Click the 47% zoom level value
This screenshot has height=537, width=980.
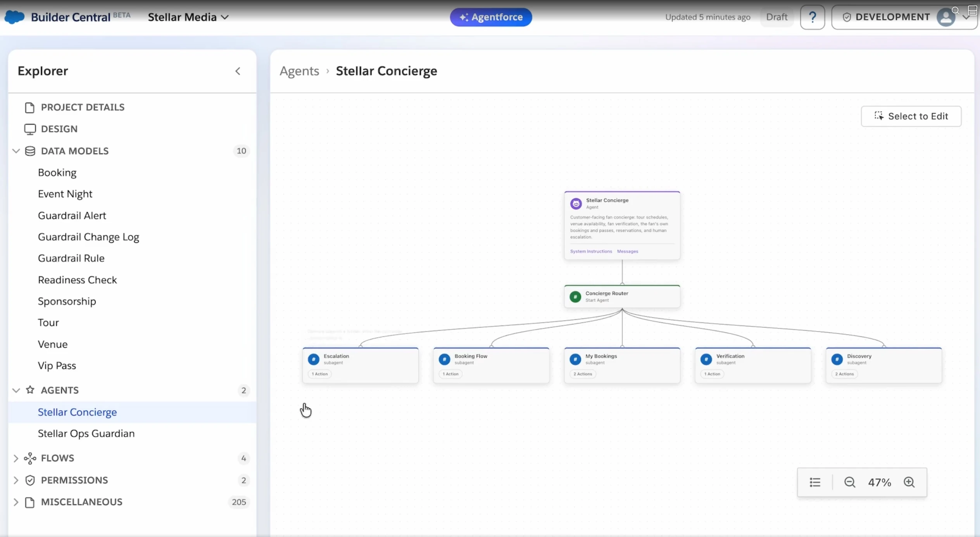pyautogui.click(x=879, y=482)
